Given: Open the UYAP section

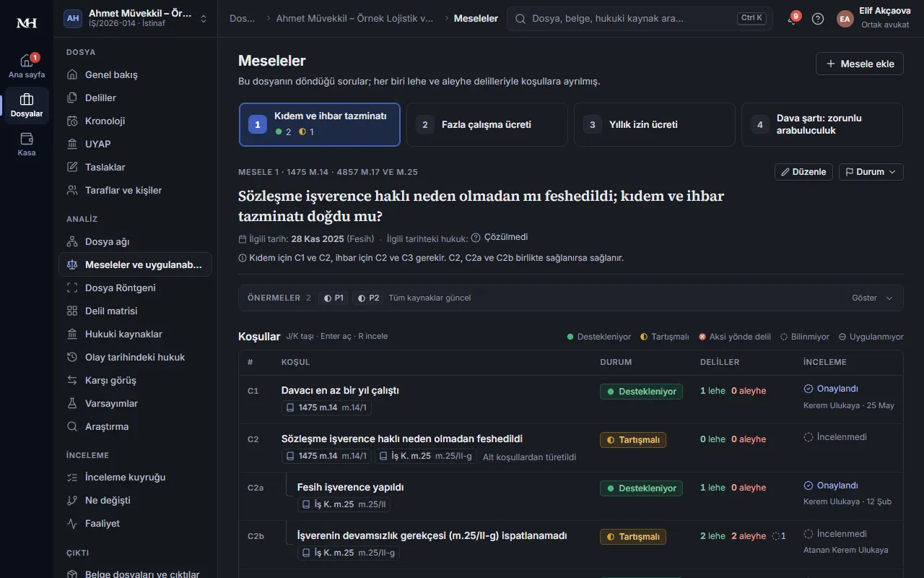Looking at the screenshot, I should click(x=135, y=144).
